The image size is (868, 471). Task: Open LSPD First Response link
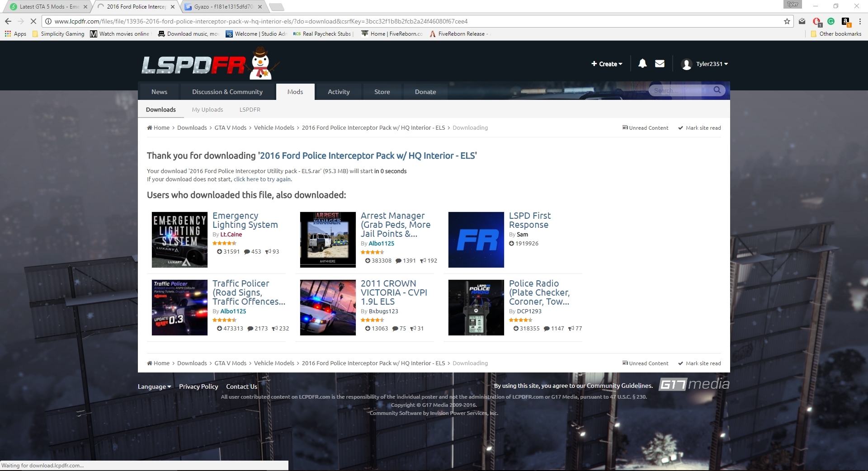[530, 220]
